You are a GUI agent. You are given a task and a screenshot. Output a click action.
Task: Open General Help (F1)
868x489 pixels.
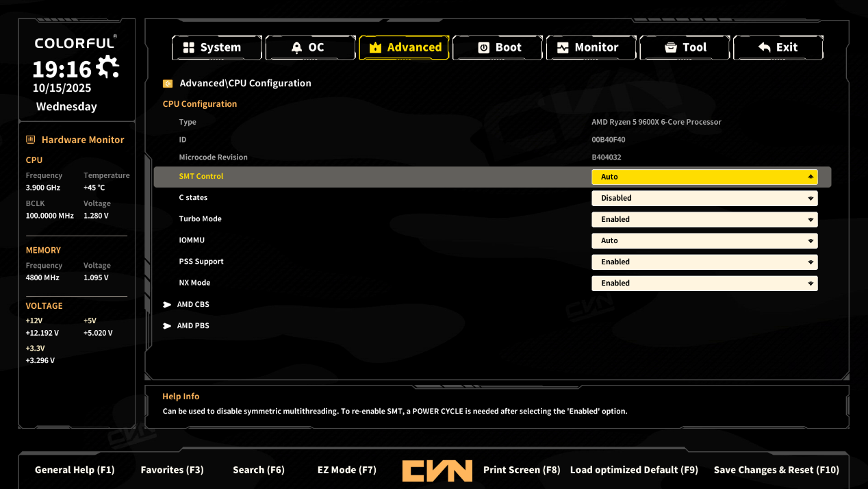(x=75, y=470)
